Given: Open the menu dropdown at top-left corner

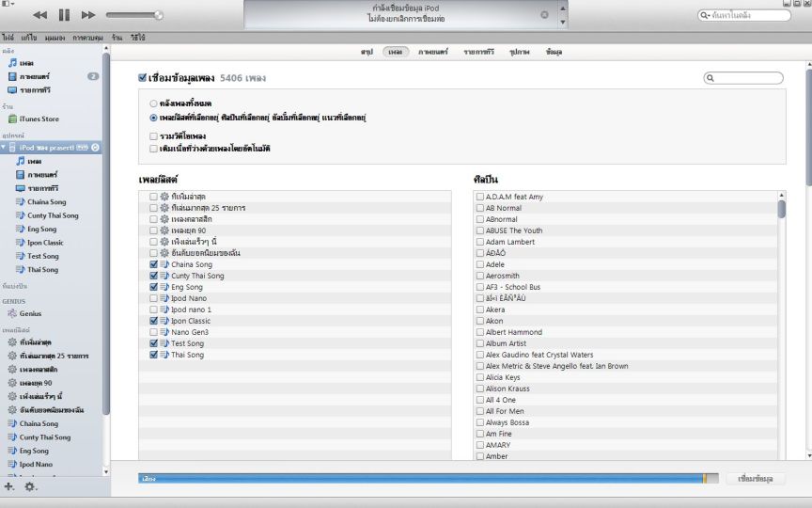Looking at the screenshot, I should [7, 4].
